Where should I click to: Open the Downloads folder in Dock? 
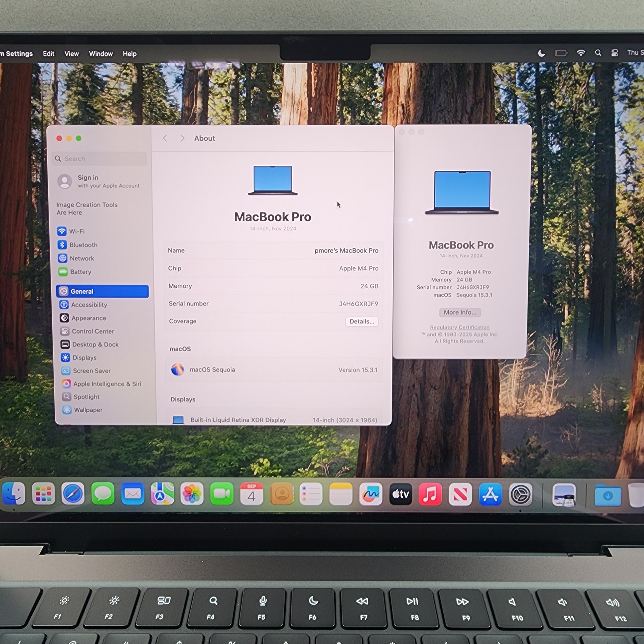608,496
